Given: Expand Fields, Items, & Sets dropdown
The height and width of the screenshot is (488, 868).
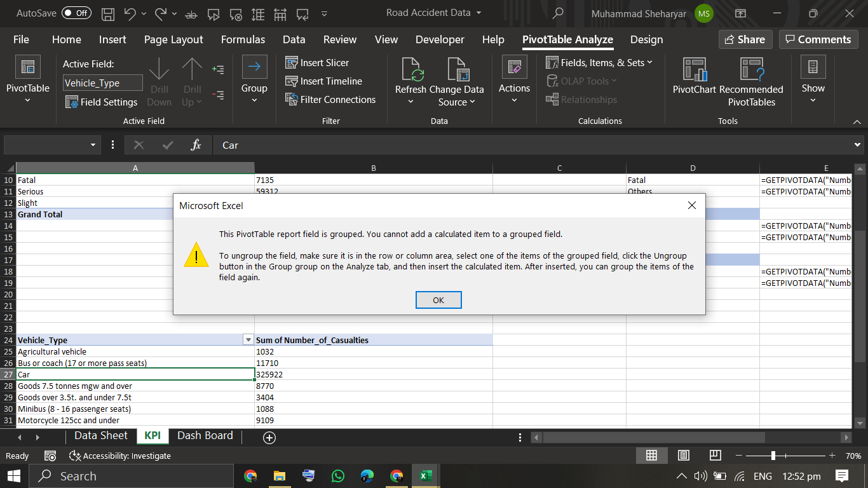Looking at the screenshot, I should 599,62.
